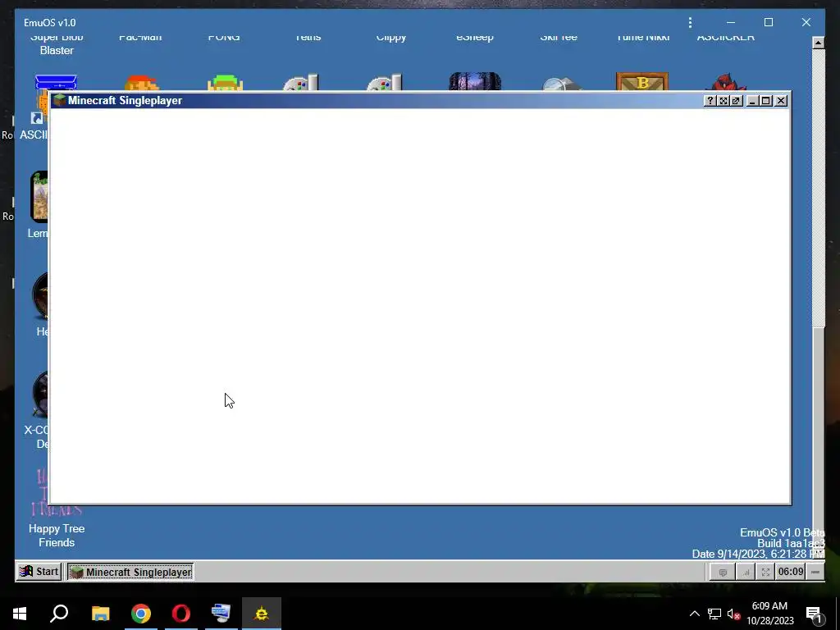The width and height of the screenshot is (840, 630).
Task: Click the computer settings app in Windows taskbar
Action: coord(221,614)
